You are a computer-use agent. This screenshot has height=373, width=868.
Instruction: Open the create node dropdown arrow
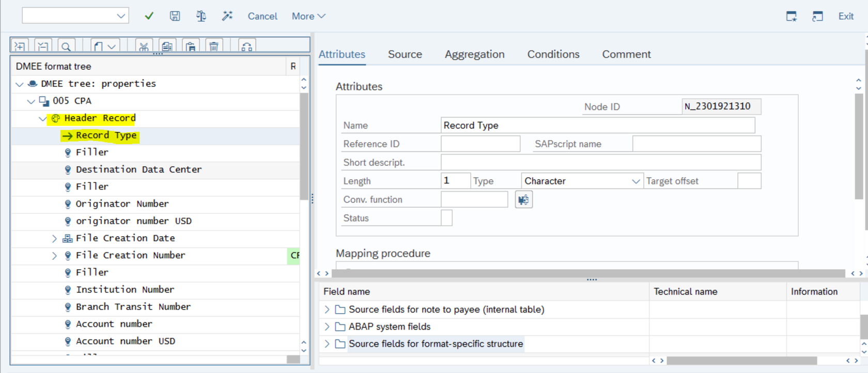coord(112,46)
